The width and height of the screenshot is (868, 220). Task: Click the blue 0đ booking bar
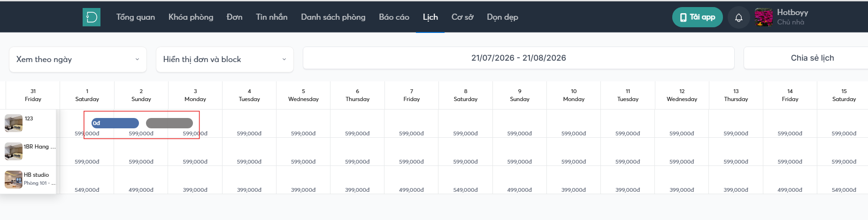(x=115, y=123)
